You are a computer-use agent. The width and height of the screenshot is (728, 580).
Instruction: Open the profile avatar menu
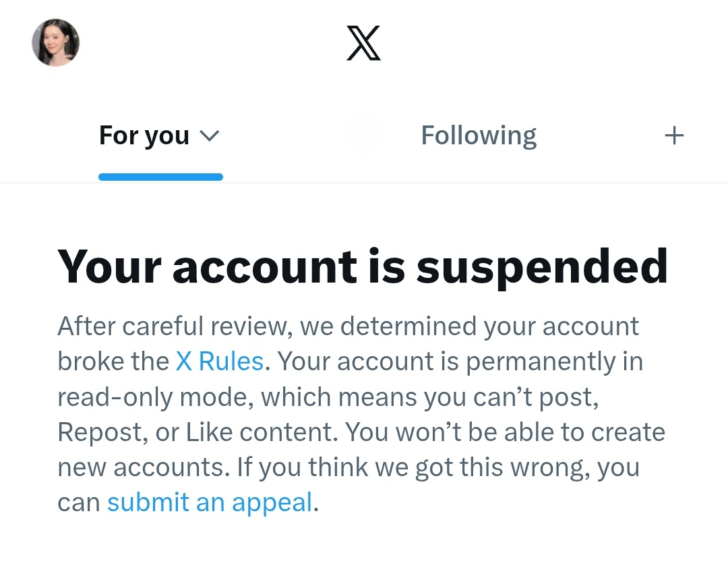tap(56, 42)
